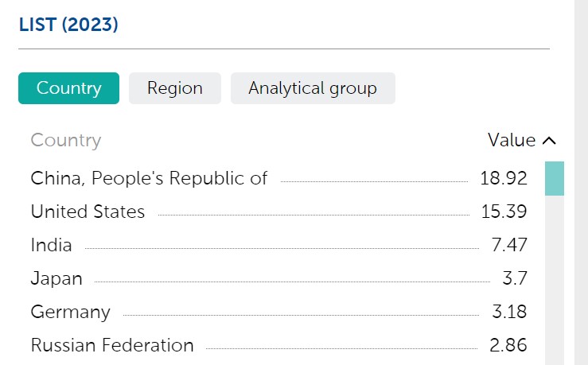588x365 pixels.
Task: Click Germany's value 3.18
Action: click(509, 312)
